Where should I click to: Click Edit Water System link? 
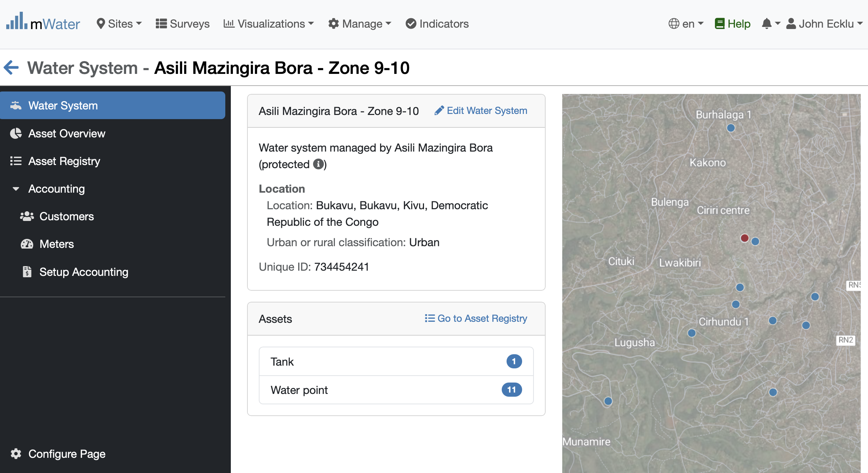pyautogui.click(x=481, y=110)
